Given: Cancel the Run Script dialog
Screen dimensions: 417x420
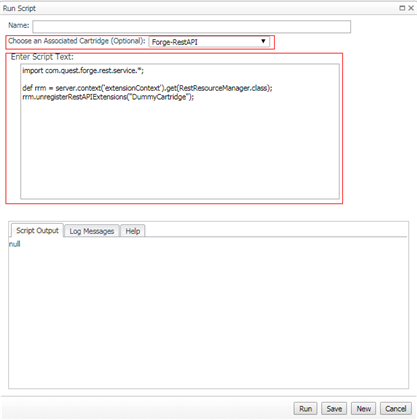Looking at the screenshot, I should tap(396, 409).
